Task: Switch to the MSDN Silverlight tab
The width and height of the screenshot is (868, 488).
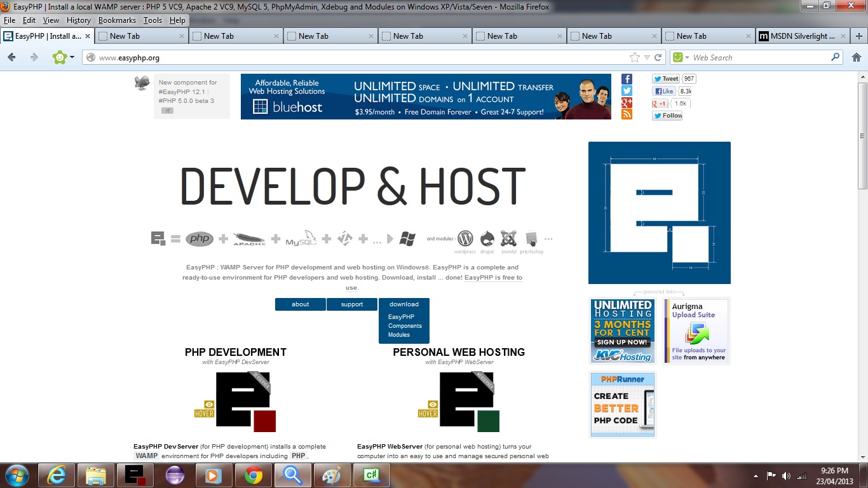Action: pyautogui.click(x=803, y=36)
